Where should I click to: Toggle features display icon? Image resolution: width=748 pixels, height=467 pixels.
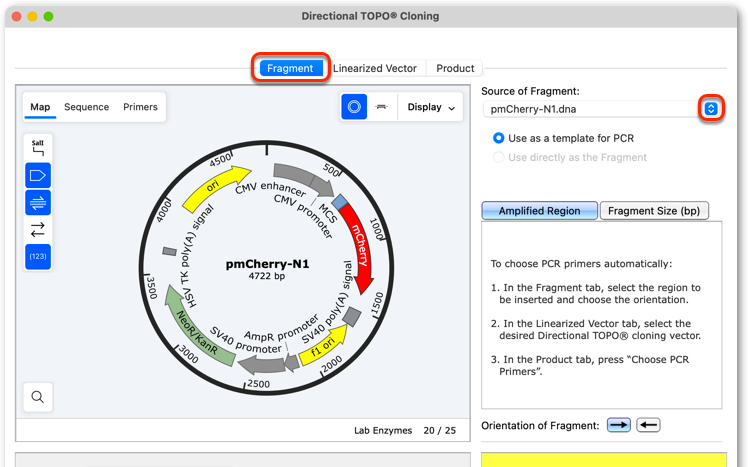coord(38,176)
